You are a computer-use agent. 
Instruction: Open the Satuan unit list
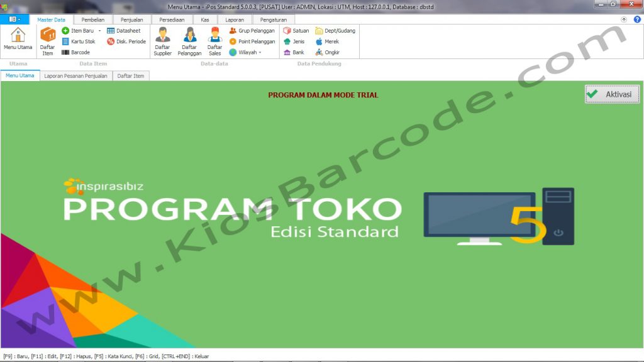(296, 31)
